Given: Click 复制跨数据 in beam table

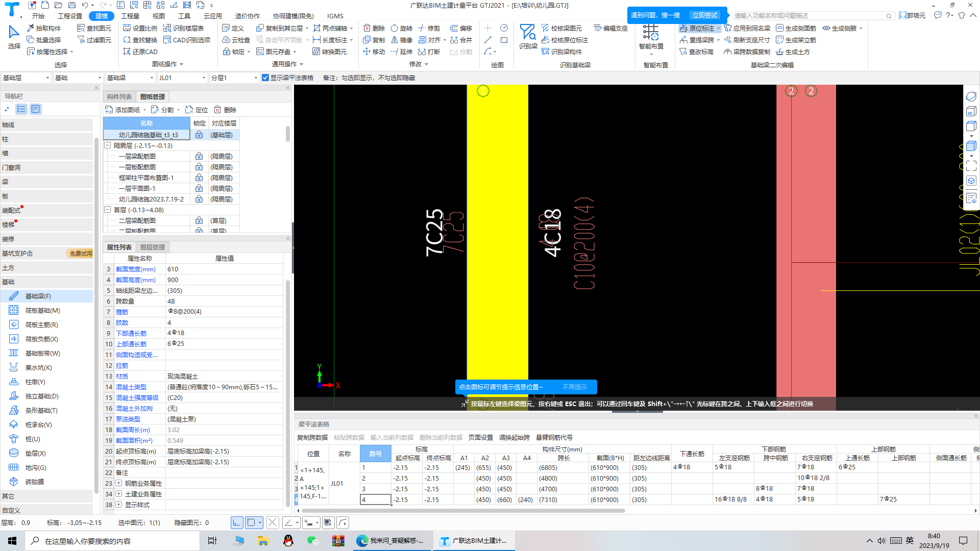Looking at the screenshot, I should pos(312,437).
